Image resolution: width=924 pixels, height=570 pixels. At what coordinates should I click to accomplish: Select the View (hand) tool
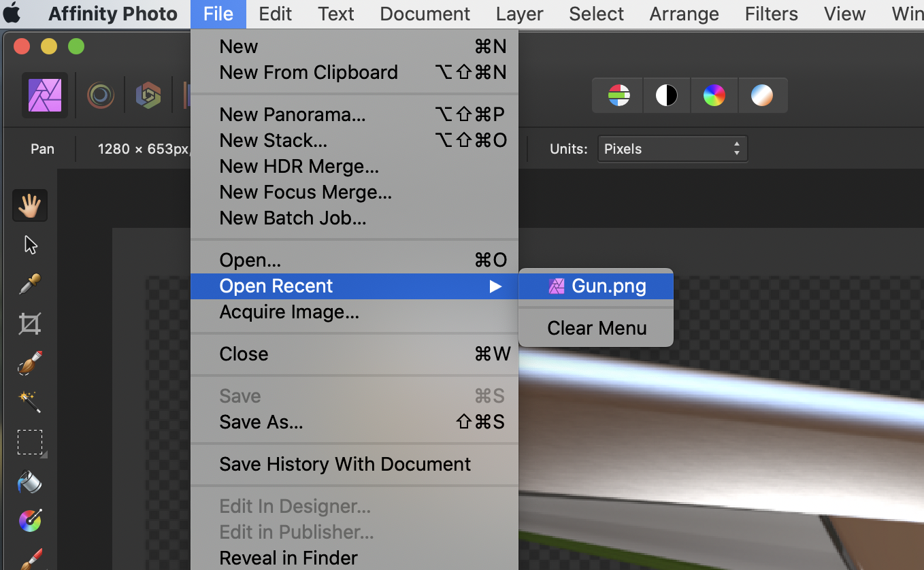tap(30, 205)
